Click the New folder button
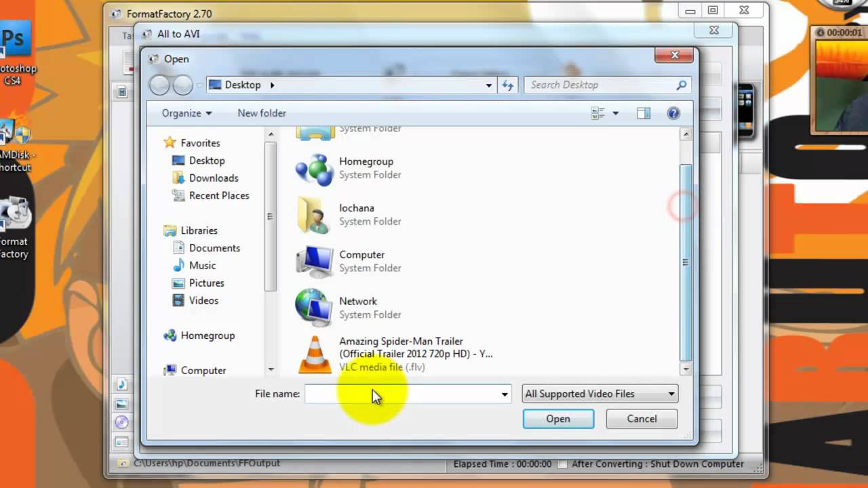This screenshot has width=868, height=488. pyautogui.click(x=262, y=113)
